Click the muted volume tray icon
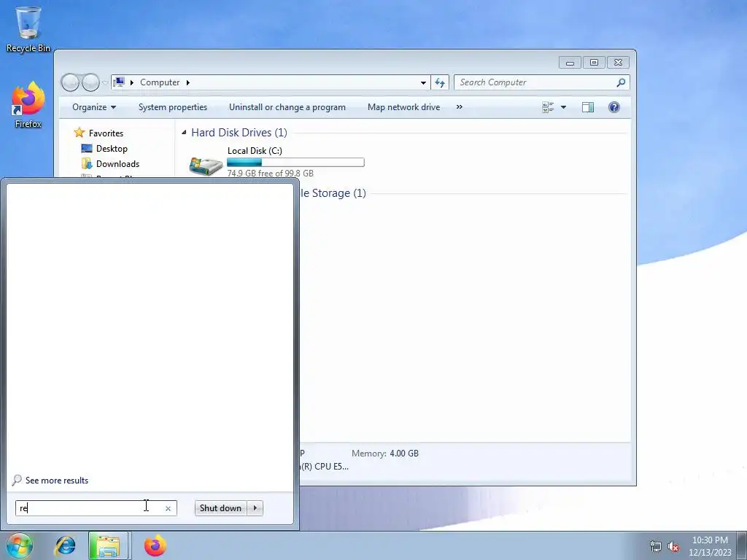Screen dimensions: 747x560 673,546
